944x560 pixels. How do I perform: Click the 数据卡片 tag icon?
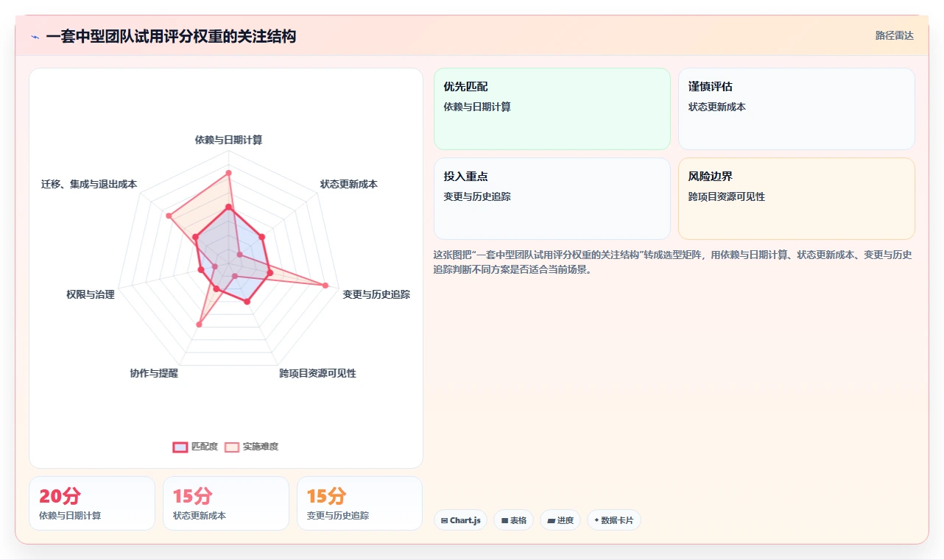click(x=596, y=520)
